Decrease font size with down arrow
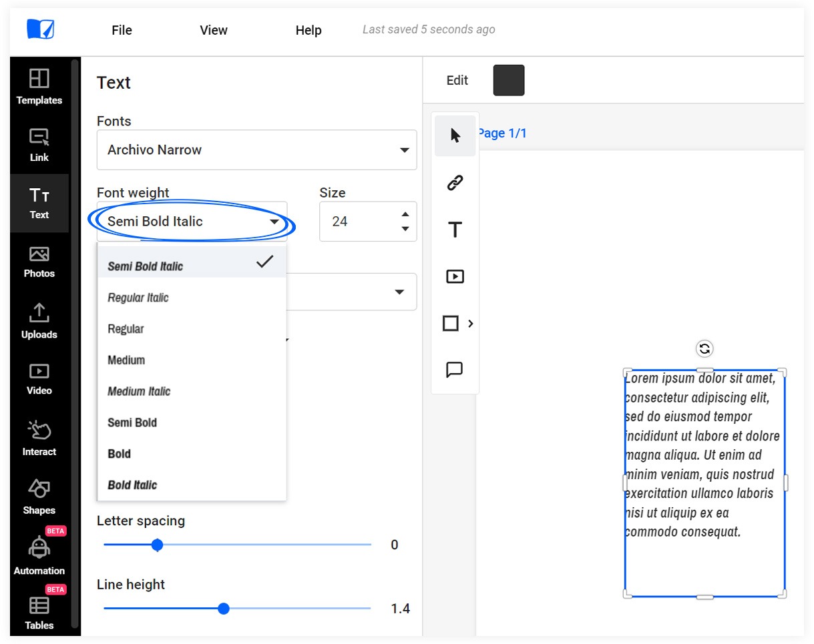Screen dimensions: 814x644 point(405,229)
